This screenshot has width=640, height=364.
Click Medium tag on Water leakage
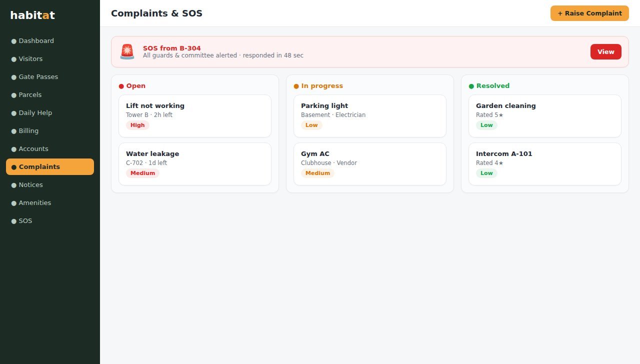(142, 173)
